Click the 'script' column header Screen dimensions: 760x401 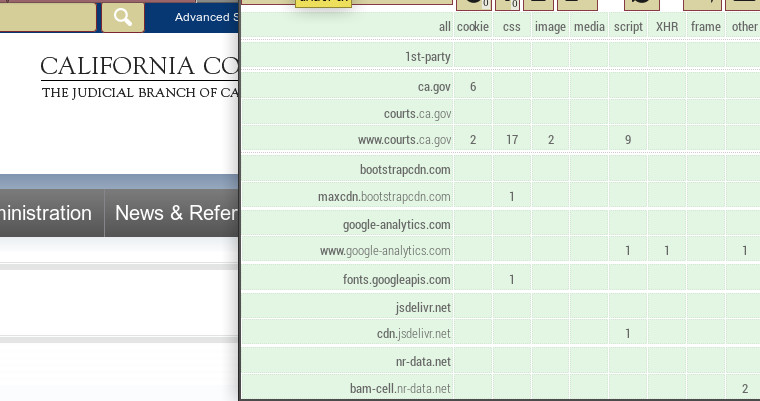628,26
